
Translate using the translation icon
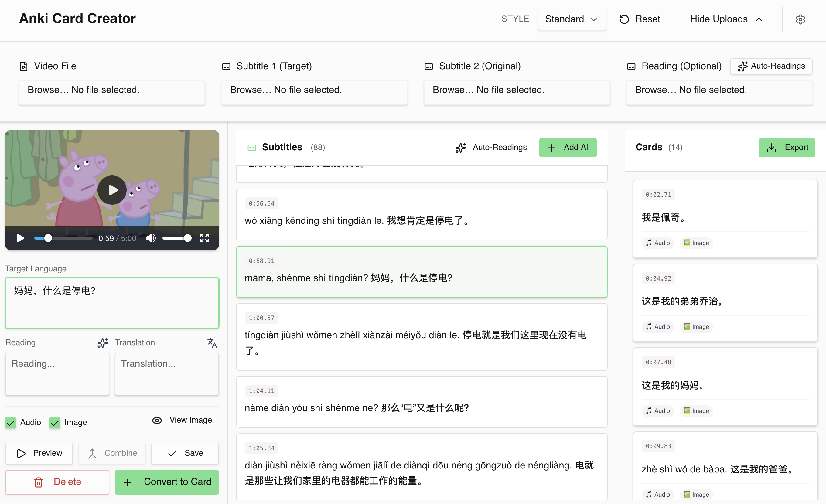pos(212,343)
